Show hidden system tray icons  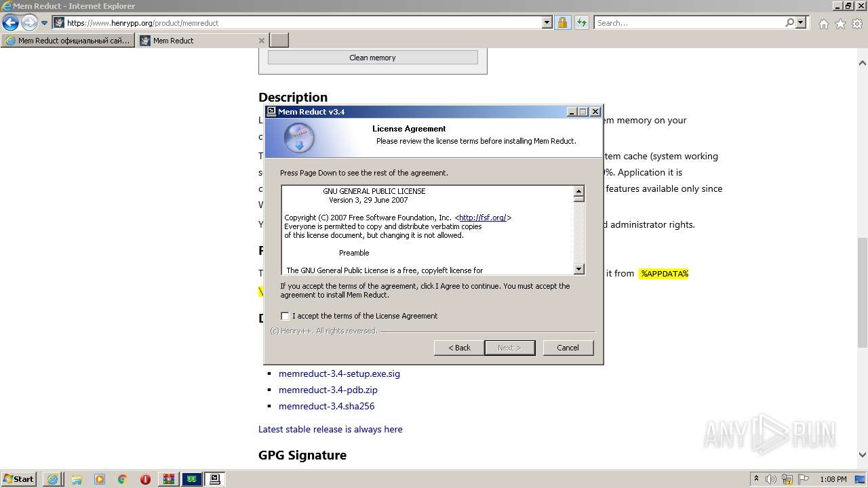pos(757,479)
